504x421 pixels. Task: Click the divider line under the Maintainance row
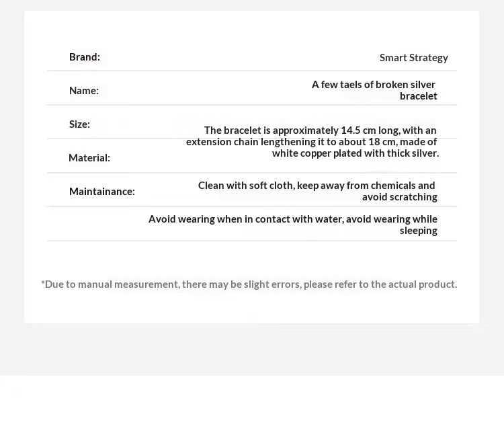coord(252,206)
